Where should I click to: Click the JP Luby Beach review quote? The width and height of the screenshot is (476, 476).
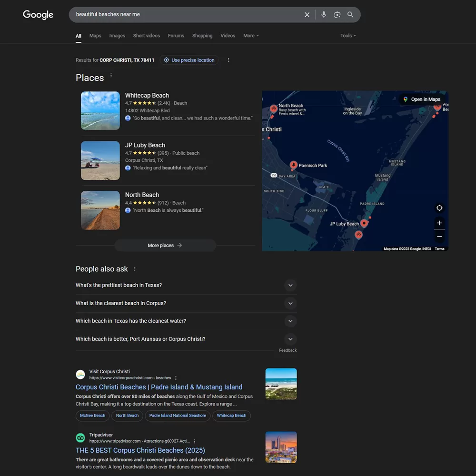(x=170, y=168)
